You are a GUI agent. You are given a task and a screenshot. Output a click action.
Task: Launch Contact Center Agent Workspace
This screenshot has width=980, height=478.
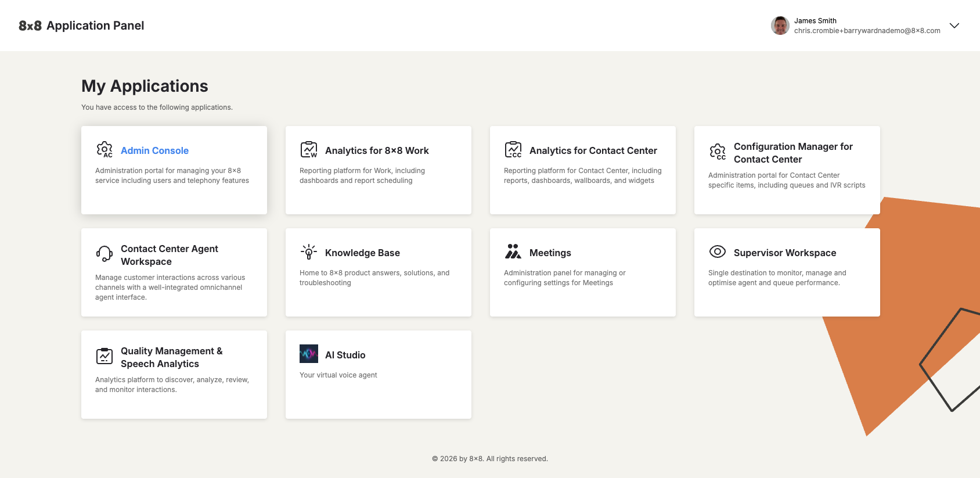click(x=170, y=255)
